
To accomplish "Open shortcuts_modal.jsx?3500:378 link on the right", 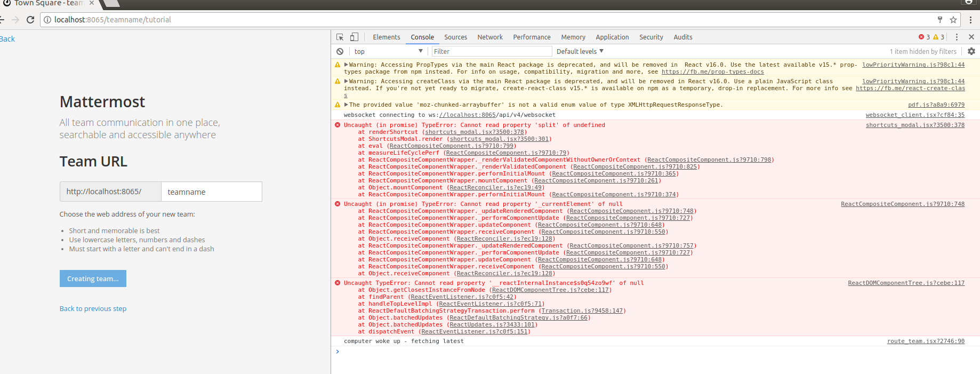I will tap(915, 125).
